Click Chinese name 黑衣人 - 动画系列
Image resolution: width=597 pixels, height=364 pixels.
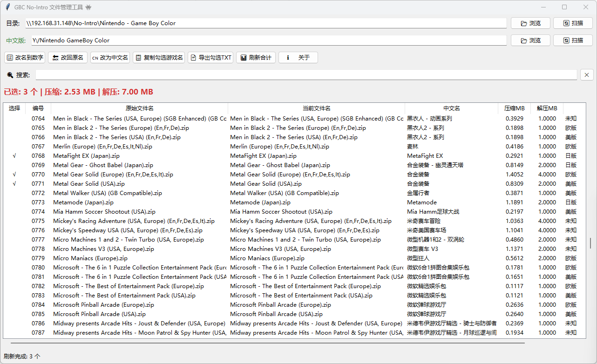coord(429,119)
